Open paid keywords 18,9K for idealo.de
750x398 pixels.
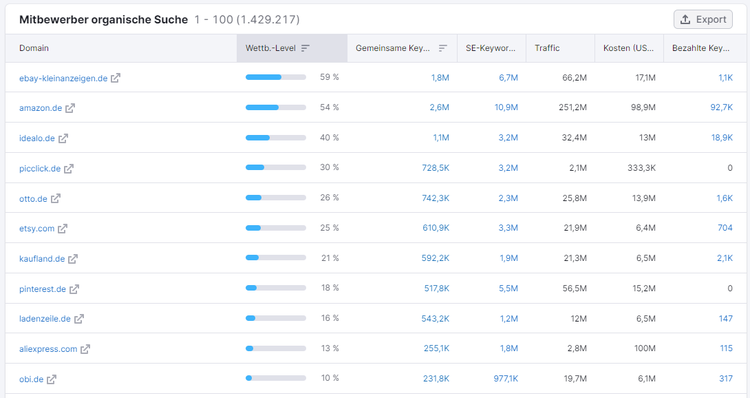[x=722, y=138]
